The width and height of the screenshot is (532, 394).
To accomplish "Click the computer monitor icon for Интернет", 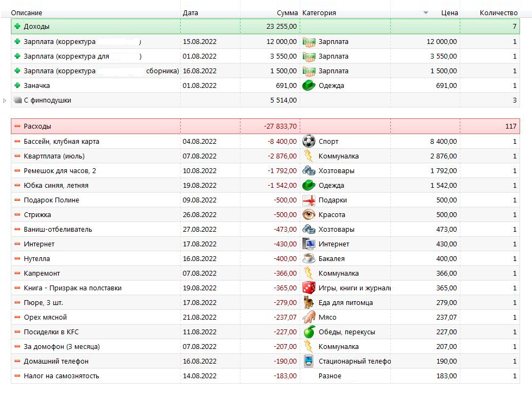I will pos(309,244).
